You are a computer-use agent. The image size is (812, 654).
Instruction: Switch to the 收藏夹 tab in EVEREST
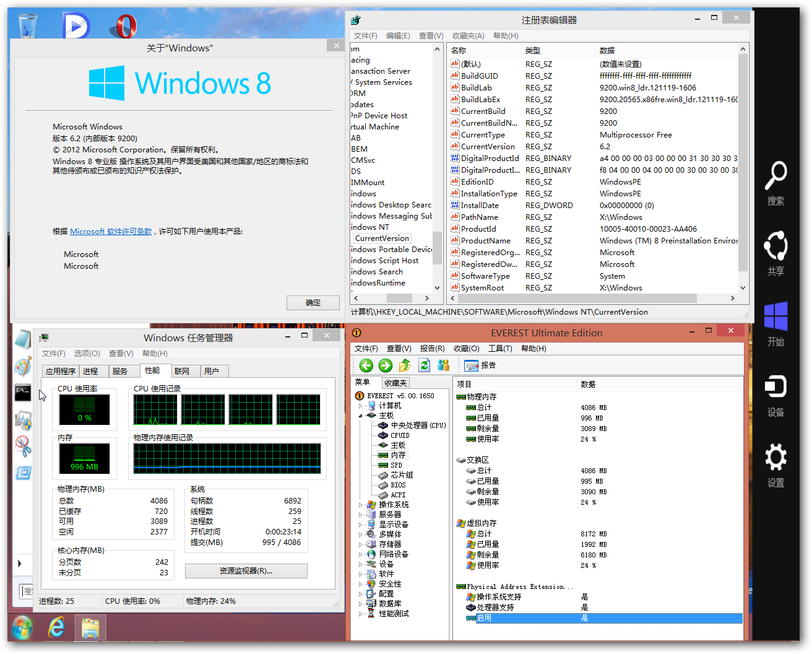[x=395, y=383]
